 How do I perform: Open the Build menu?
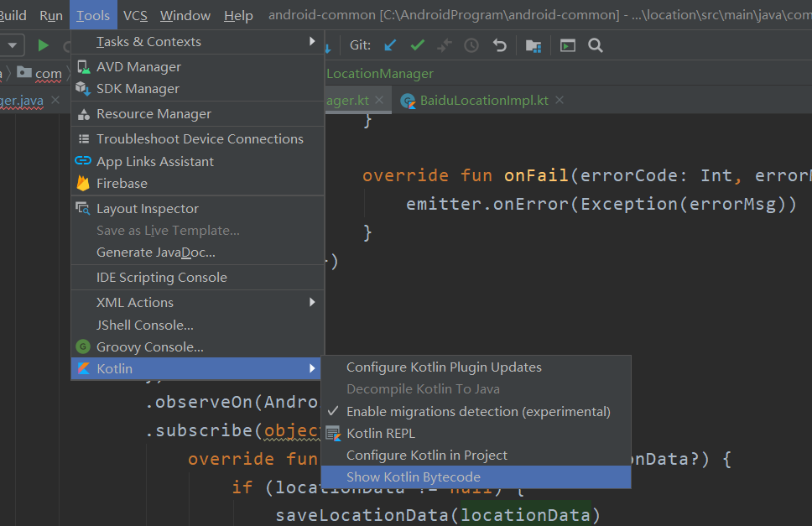(x=13, y=16)
